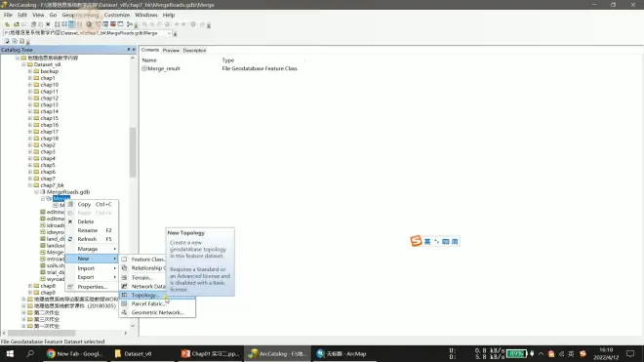
Task: Switch contents view to List mode
Action: [64, 24]
